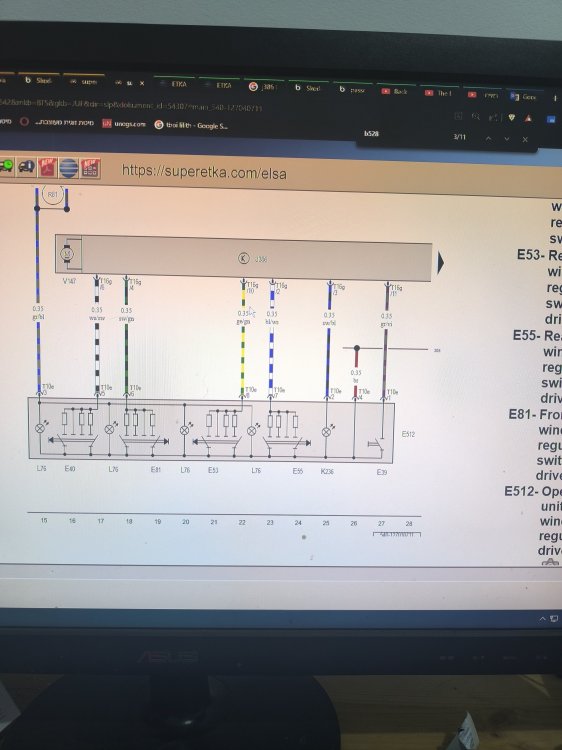Switch to the first ETKA tab
Screen dimensions: 562x750
(174, 84)
